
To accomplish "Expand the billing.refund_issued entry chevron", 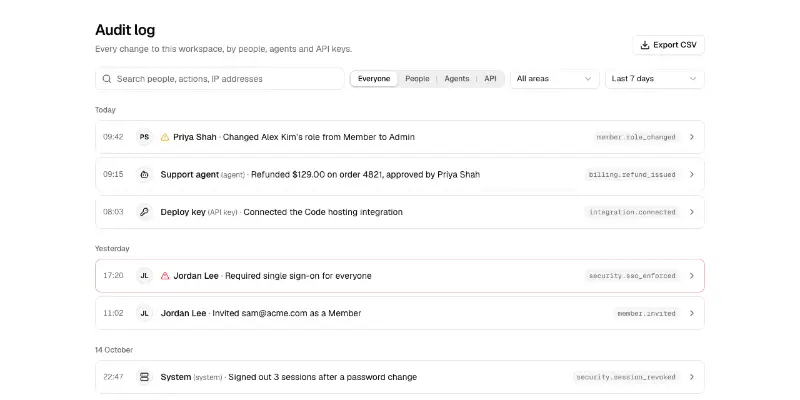I will pos(692,174).
